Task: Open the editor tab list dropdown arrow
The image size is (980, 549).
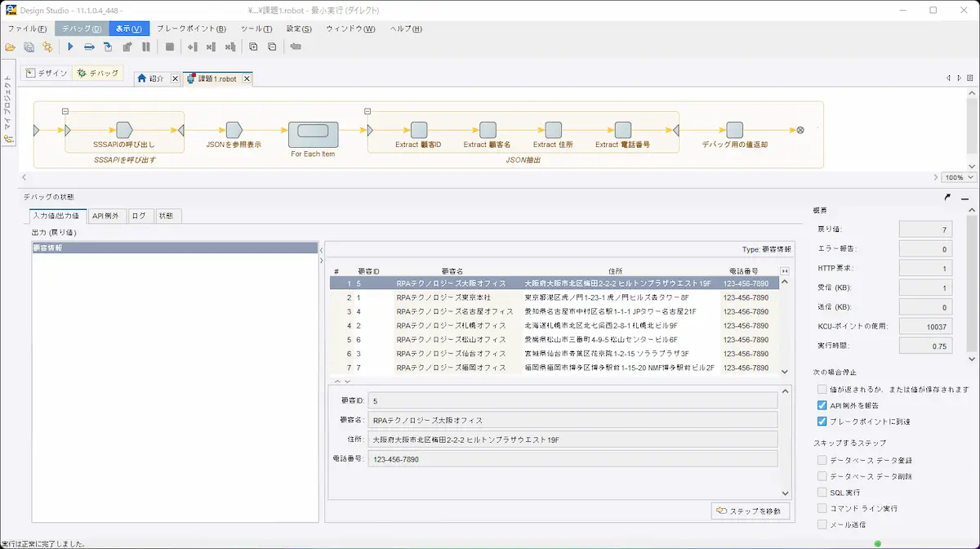Action: [969, 78]
